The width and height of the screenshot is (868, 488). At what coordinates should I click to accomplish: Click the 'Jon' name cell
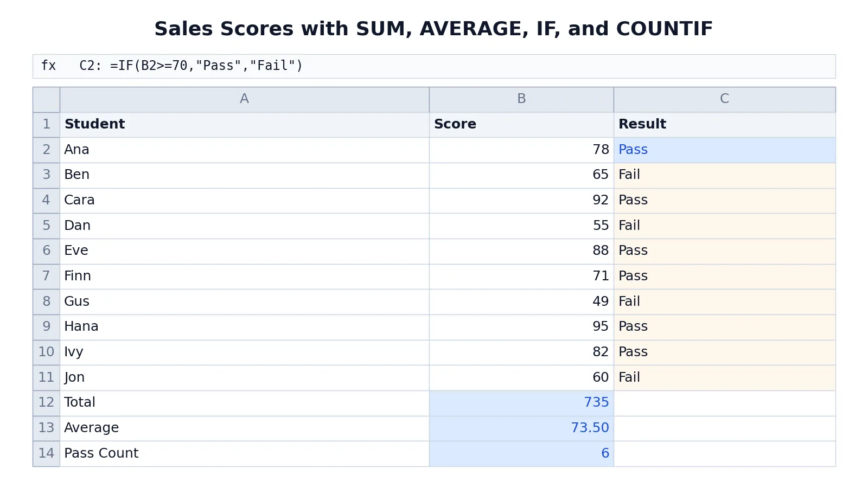[245, 378]
